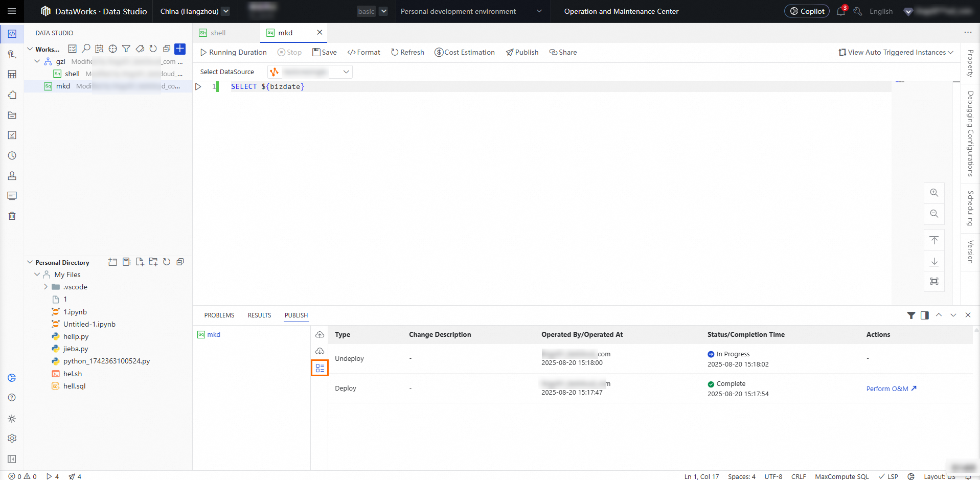Open the Property side tab
The width and height of the screenshot is (980, 480).
970,63
